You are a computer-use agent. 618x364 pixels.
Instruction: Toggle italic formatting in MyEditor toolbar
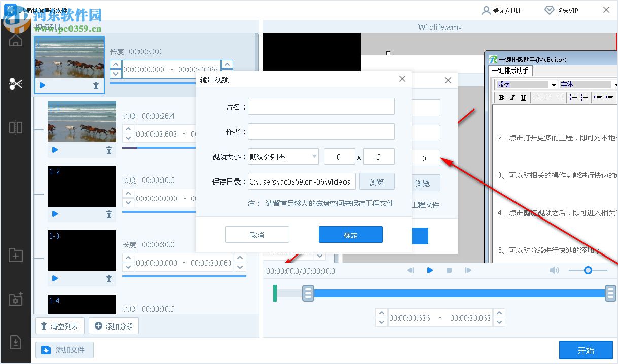(512, 97)
